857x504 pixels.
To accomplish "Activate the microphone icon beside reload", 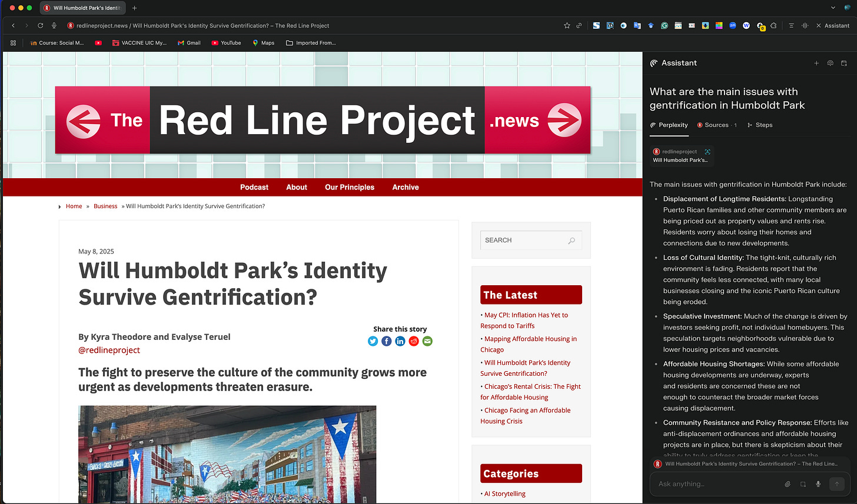I will pos(54,25).
